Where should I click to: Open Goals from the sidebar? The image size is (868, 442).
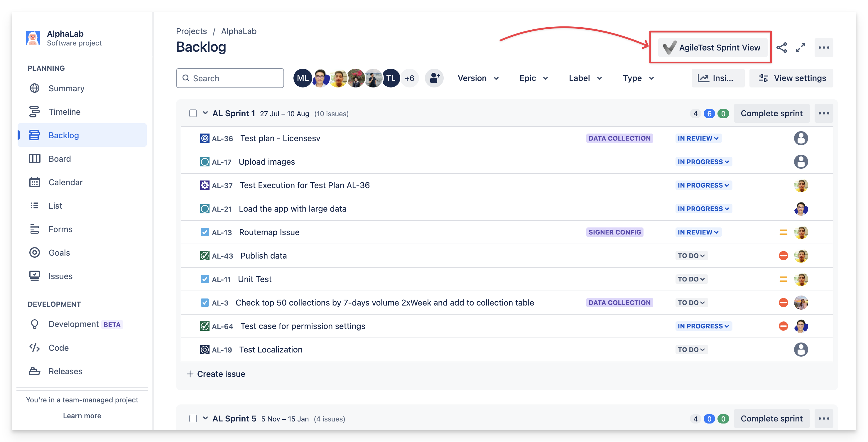coord(59,253)
